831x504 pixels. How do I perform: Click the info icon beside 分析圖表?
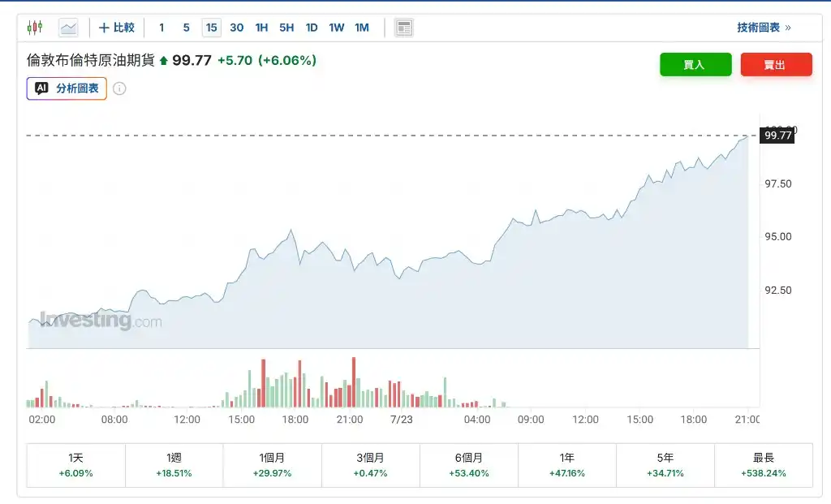[120, 88]
